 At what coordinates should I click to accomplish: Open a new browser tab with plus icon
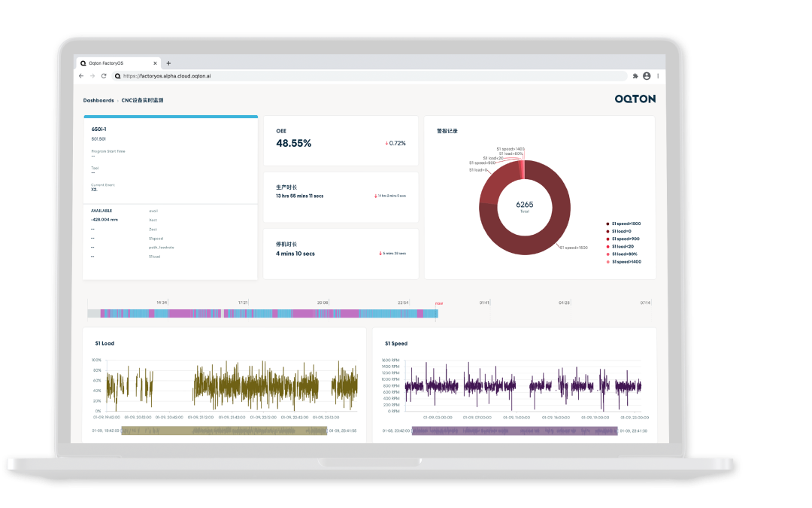click(x=168, y=63)
